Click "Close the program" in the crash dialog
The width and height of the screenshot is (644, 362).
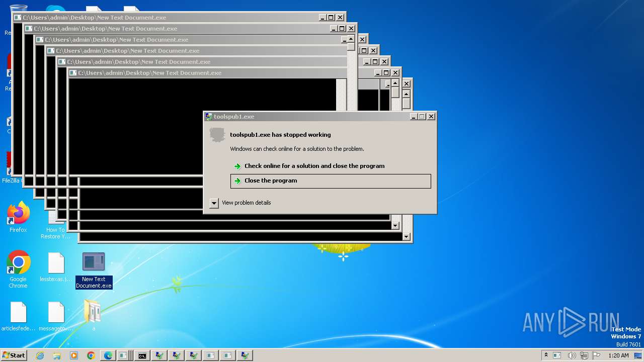point(331,181)
